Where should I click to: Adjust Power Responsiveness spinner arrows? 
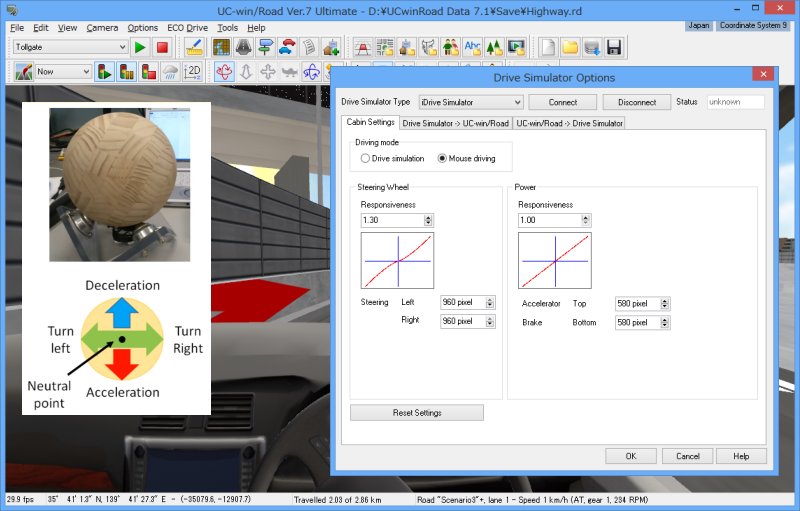pyautogui.click(x=586, y=220)
